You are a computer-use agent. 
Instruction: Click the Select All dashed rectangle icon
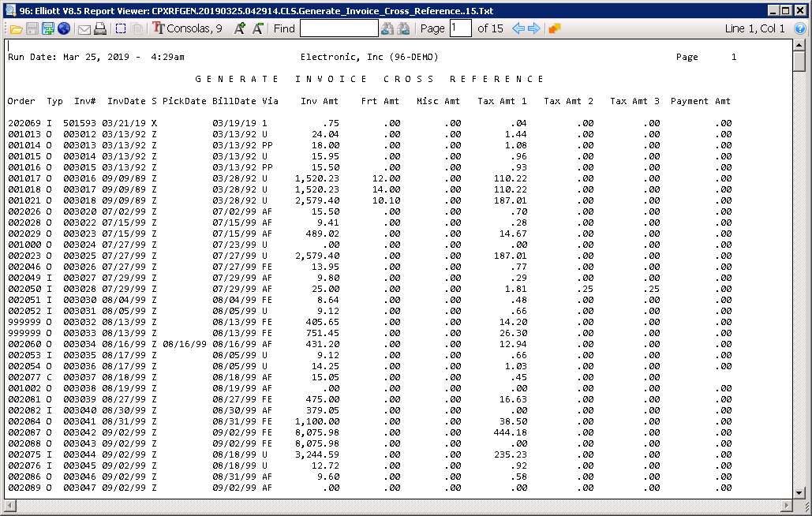(121, 29)
